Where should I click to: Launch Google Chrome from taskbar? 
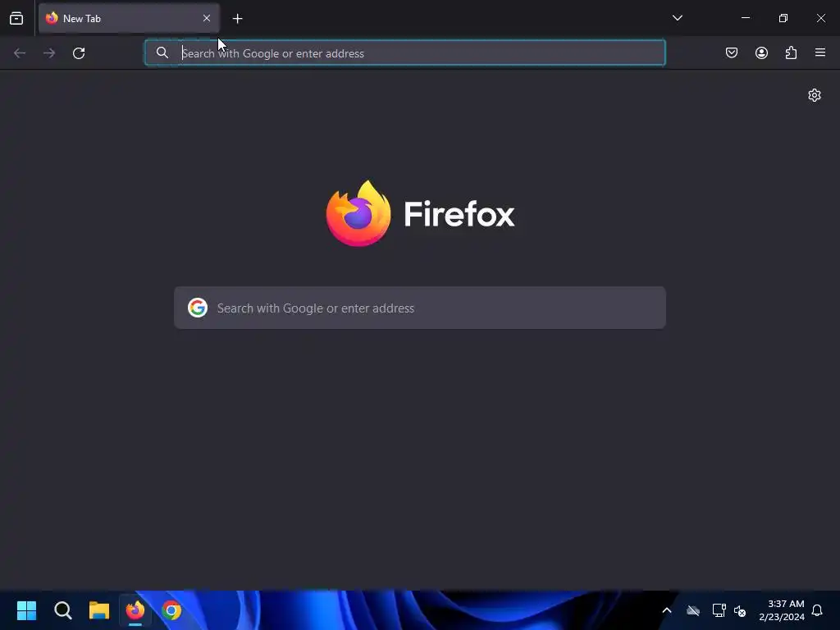point(171,610)
